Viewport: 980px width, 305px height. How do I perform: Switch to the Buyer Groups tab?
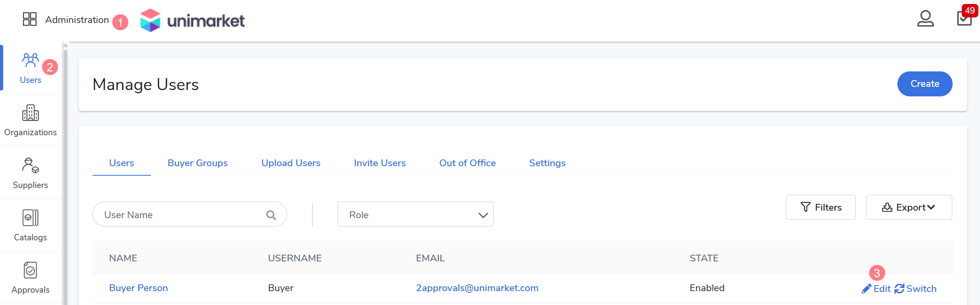coord(197,163)
